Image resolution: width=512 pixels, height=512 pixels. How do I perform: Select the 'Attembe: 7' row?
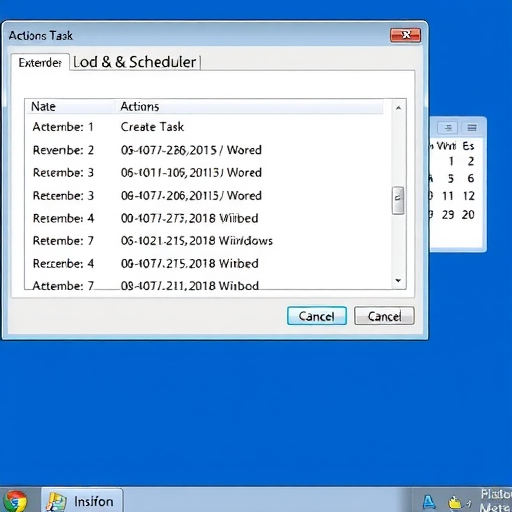pyautogui.click(x=208, y=286)
